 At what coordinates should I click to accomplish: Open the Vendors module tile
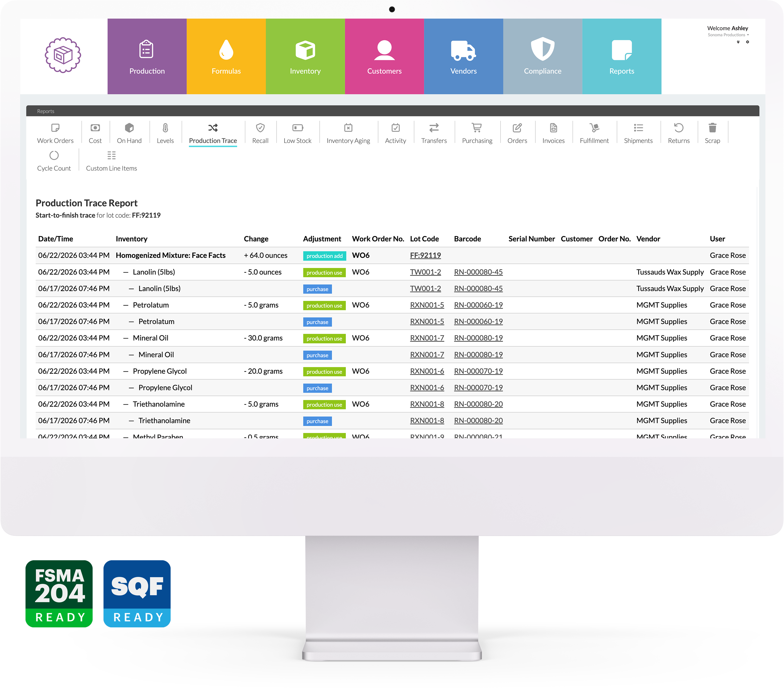click(463, 56)
